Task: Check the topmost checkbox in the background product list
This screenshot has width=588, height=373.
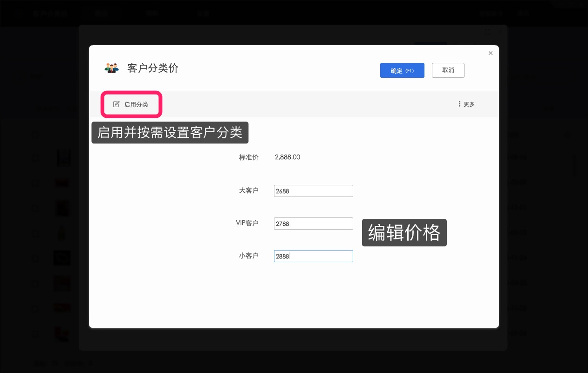Action: point(36,135)
